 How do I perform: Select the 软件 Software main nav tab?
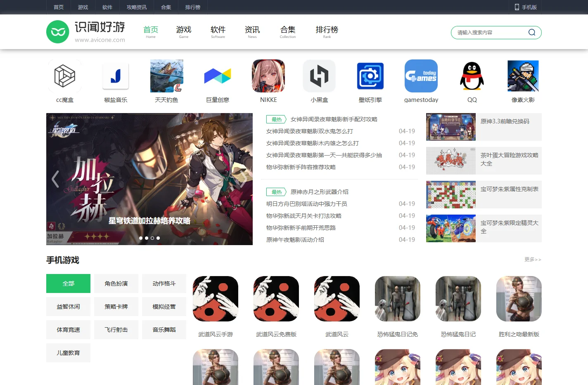point(218,32)
